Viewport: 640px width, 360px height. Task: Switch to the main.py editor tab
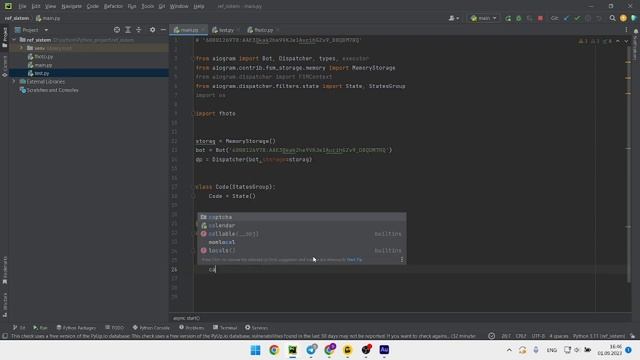coord(189,30)
